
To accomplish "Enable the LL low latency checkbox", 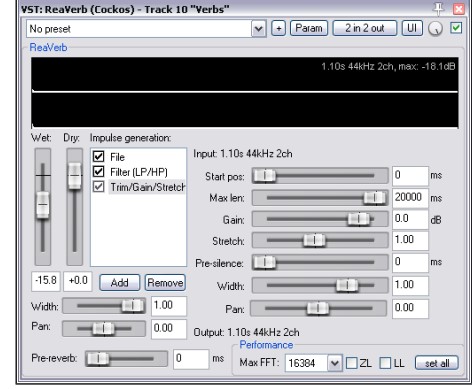I will click(385, 363).
